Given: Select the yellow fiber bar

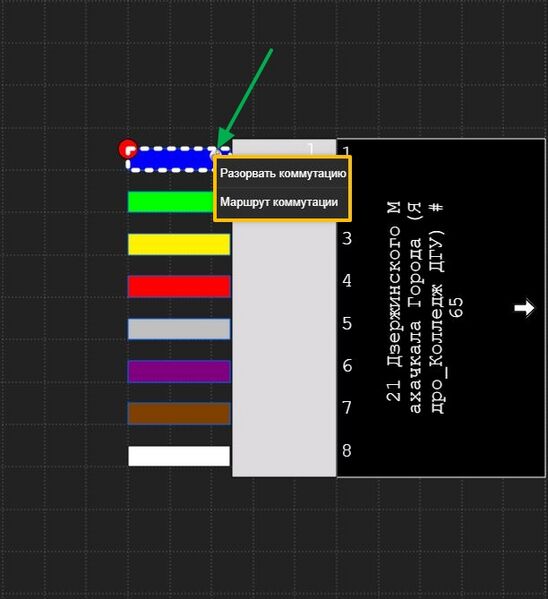Looking at the screenshot, I should 179,244.
